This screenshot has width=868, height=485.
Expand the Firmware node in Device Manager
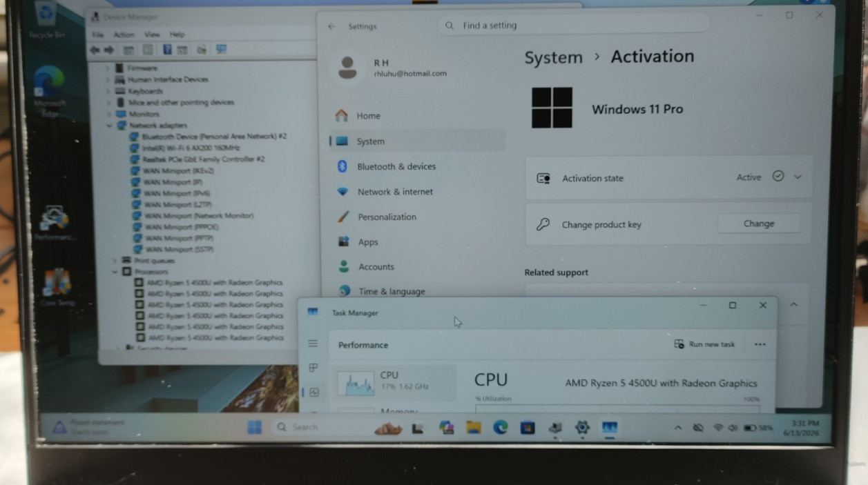108,68
